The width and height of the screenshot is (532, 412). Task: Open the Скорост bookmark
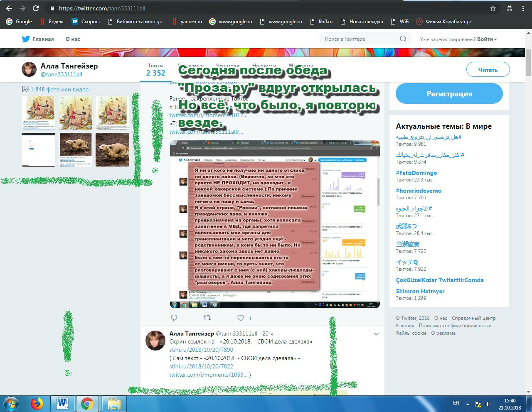pyautogui.click(x=86, y=22)
